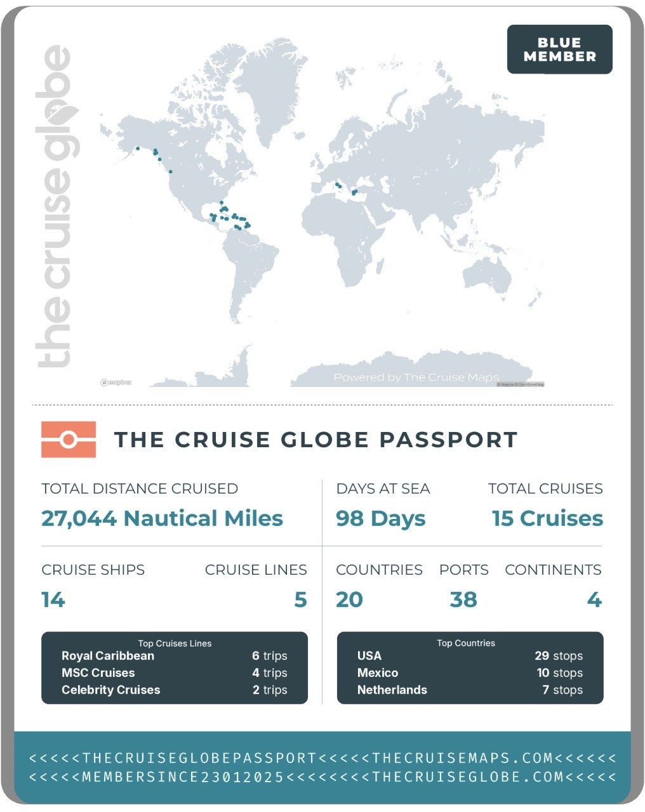Select the 15 Cruises total stat
This screenshot has width=645, height=812.
pyautogui.click(x=547, y=518)
